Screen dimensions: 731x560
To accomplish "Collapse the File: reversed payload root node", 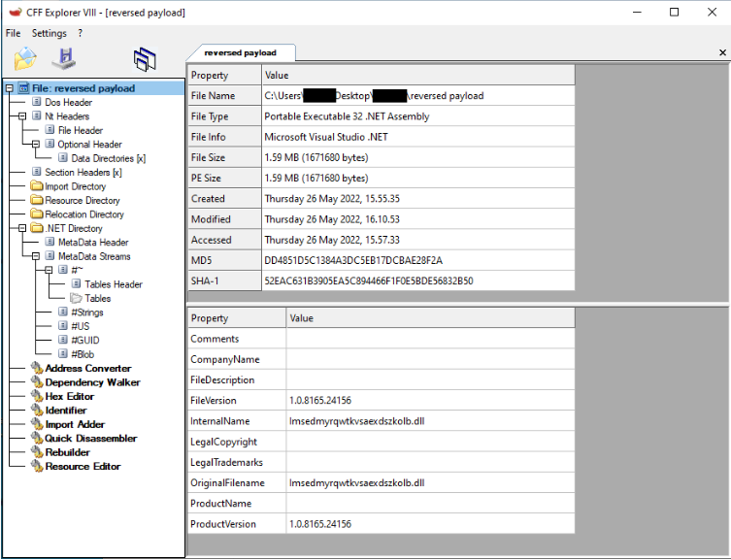I will [x=9, y=88].
